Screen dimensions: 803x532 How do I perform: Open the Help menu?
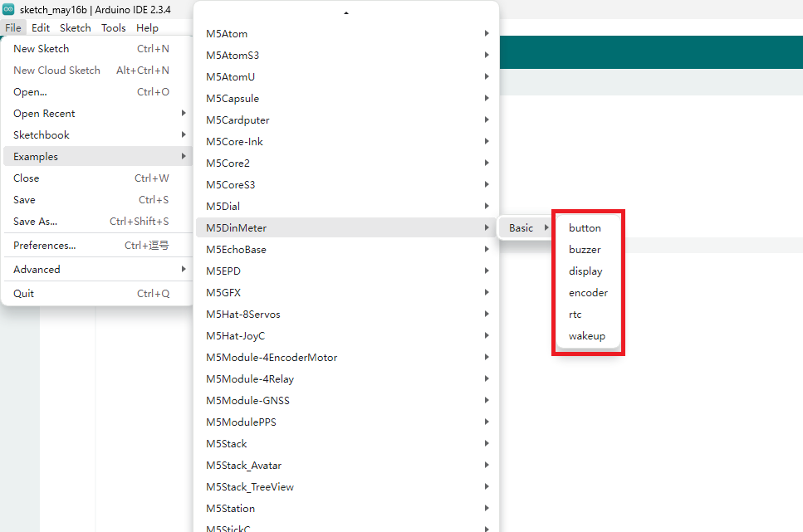[147, 27]
